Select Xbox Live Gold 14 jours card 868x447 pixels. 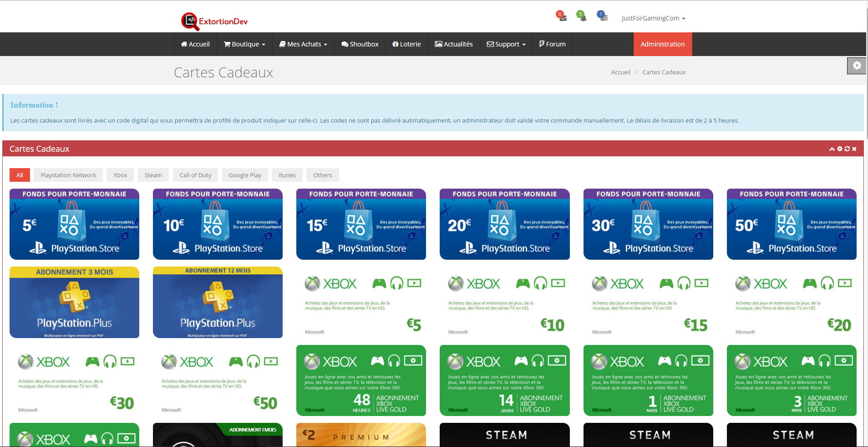[x=505, y=380]
